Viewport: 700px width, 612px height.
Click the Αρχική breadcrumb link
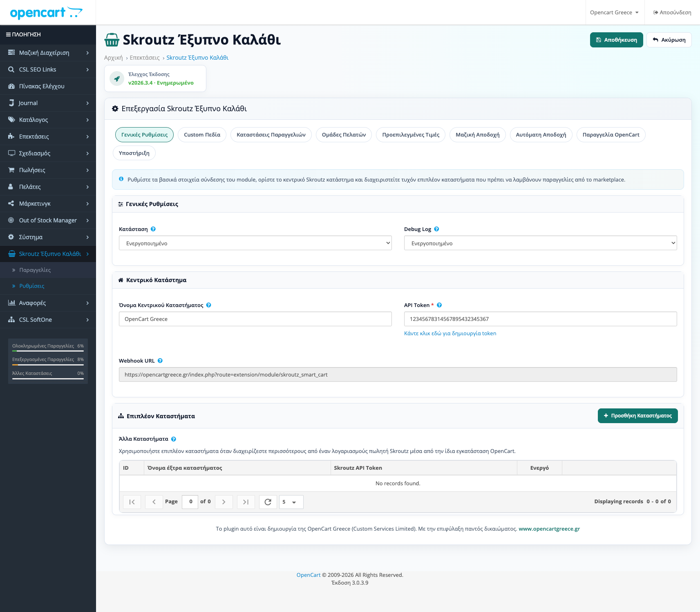click(x=113, y=58)
